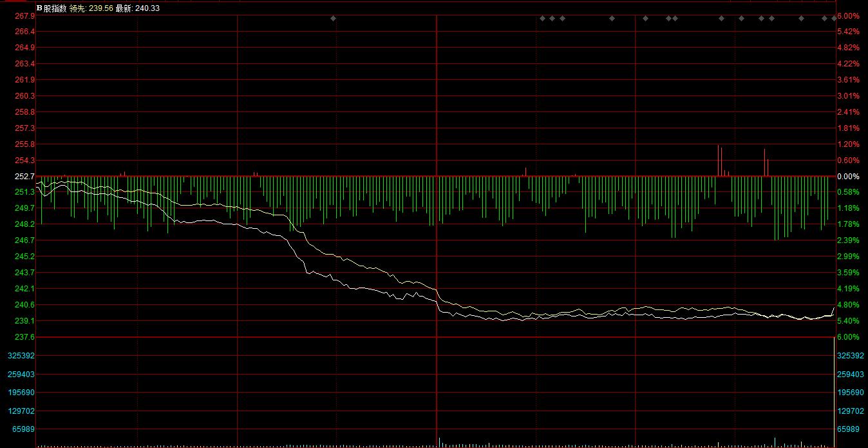
Task: Click the 4.82% percentage label
Action: pyautogui.click(x=848, y=48)
